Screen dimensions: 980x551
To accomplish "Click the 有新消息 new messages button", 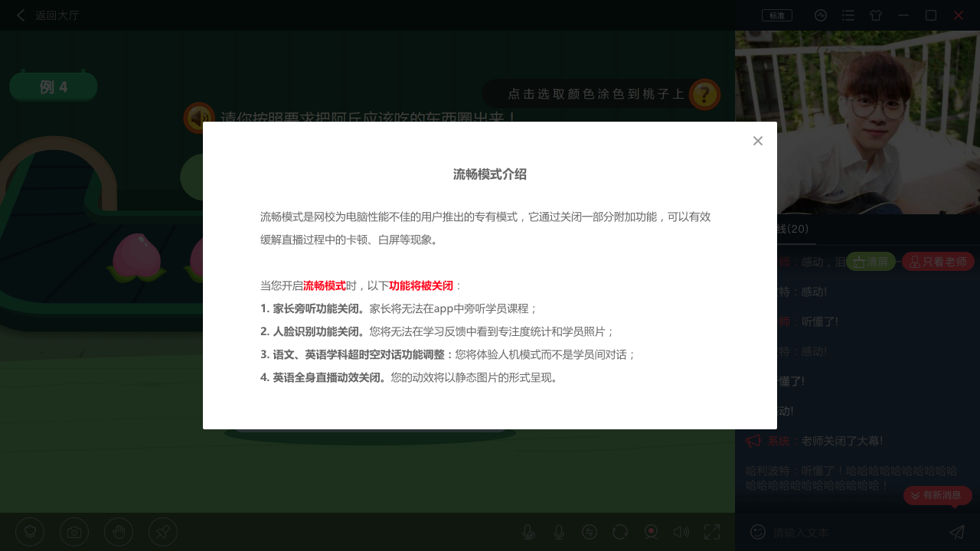I will pyautogui.click(x=937, y=495).
